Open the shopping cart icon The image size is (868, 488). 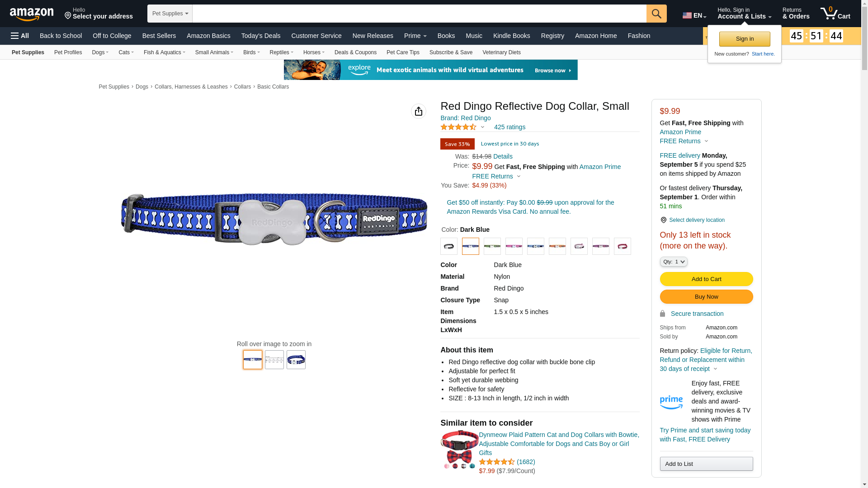coord(835,14)
